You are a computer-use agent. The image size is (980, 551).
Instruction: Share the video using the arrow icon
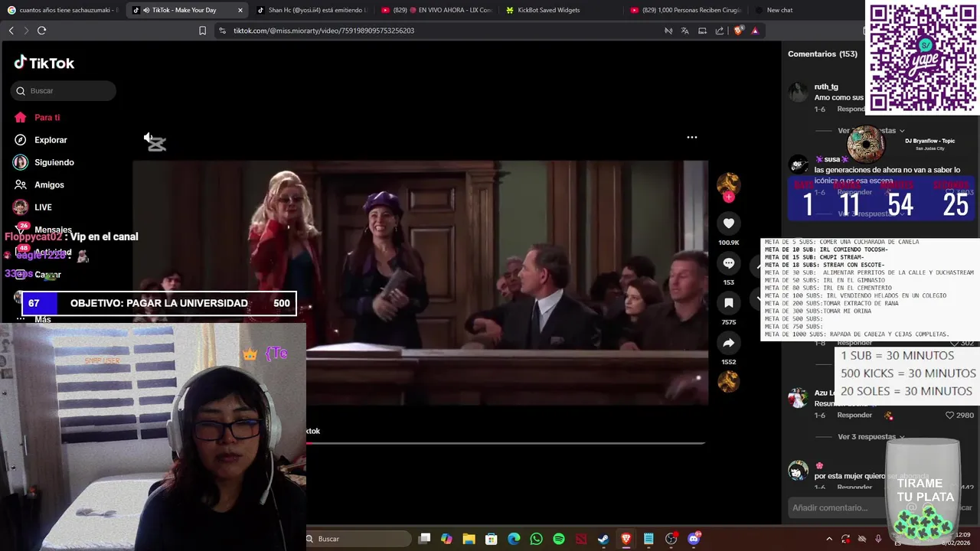point(728,343)
